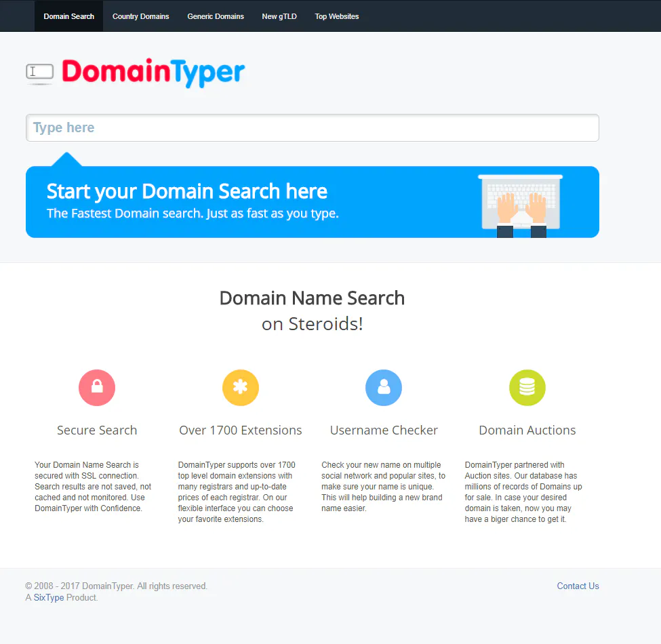Click the 'on Steroids!' subheading
The image size is (661, 644).
tap(312, 324)
